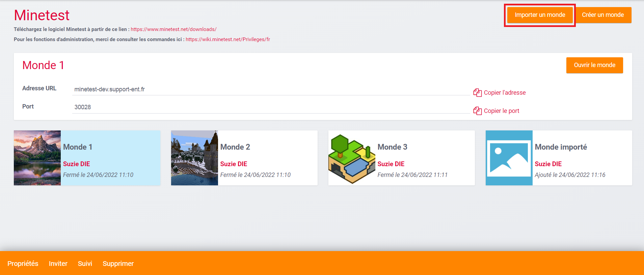Viewport: 644px width, 275px height.
Task: Click Supprimer in the bottom bar
Action: tap(118, 264)
